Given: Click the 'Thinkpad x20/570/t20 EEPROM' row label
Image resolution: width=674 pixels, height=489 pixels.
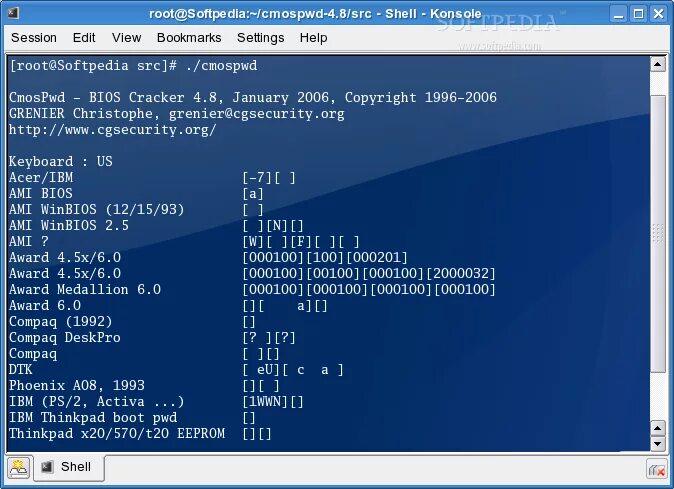Looking at the screenshot, I should [117, 433].
